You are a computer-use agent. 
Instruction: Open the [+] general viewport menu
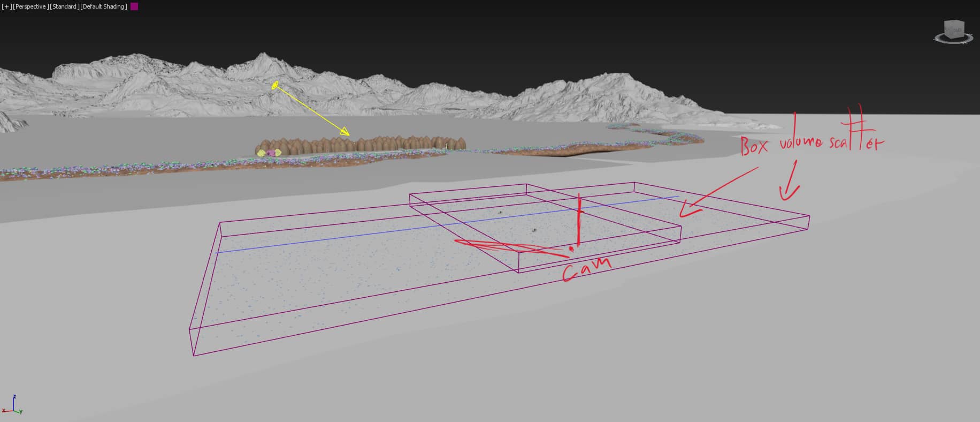tap(6, 6)
